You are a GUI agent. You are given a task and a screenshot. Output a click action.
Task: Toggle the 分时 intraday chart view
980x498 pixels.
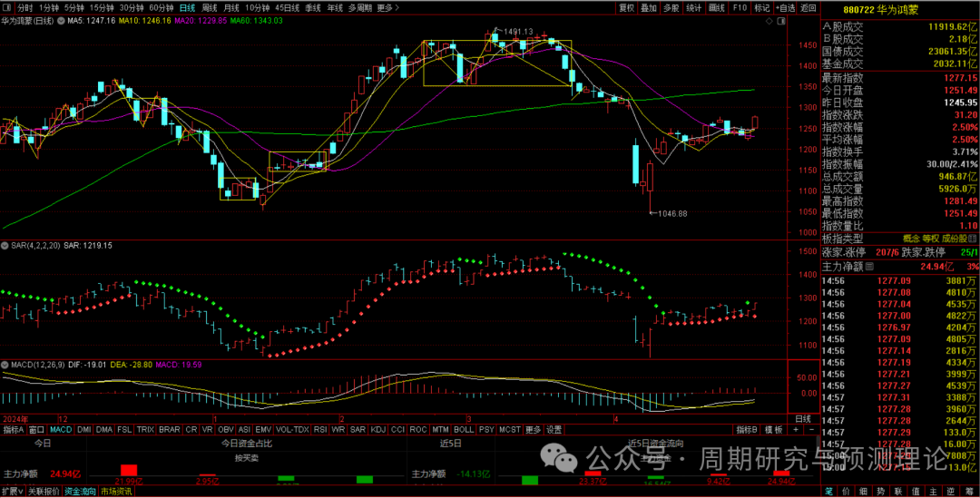(x=24, y=7)
